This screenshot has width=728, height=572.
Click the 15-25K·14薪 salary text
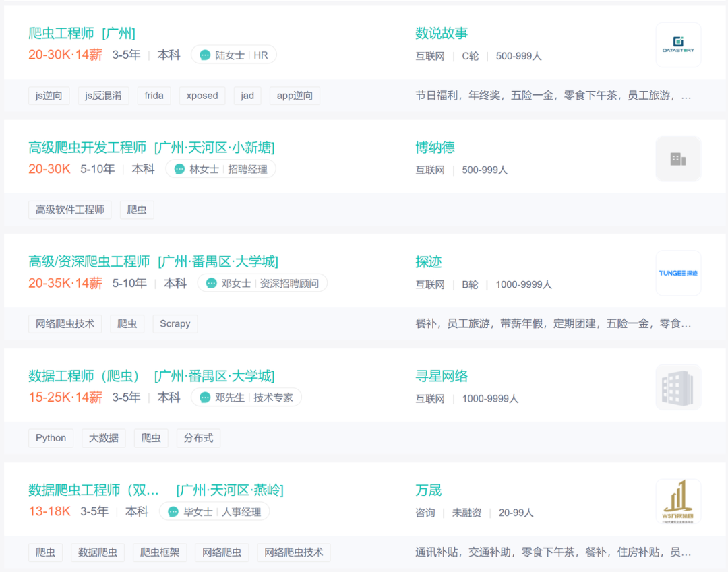pos(65,397)
